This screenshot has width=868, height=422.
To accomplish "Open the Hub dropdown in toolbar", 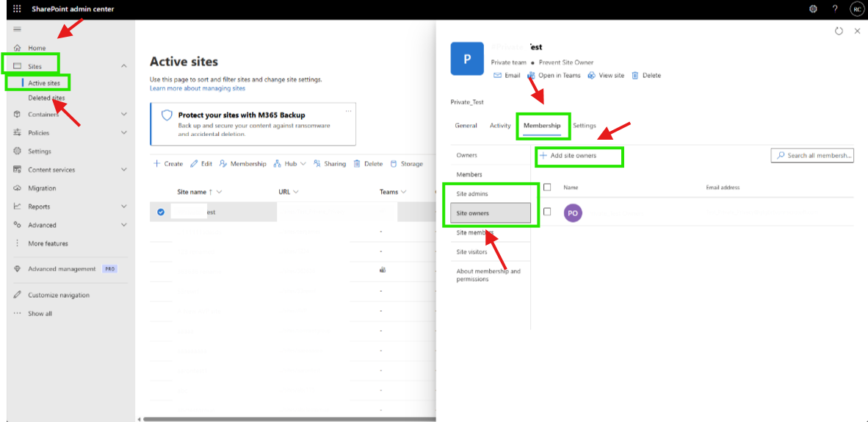I will 290,164.
